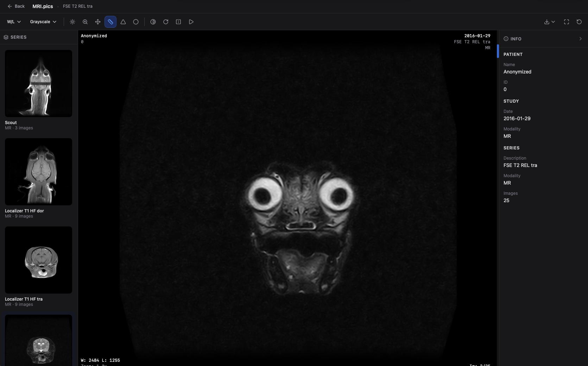Go Back to the study list
Image resolution: width=588 pixels, height=366 pixels.
coord(16,6)
